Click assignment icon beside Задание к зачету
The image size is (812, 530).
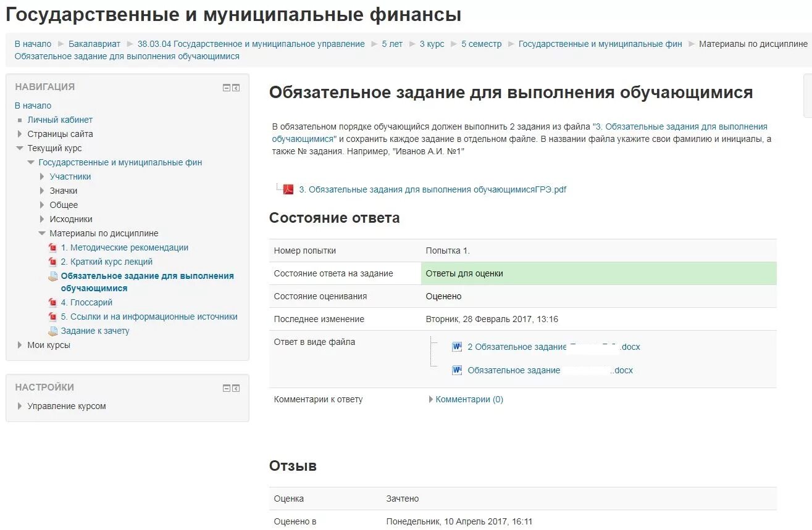(53, 331)
